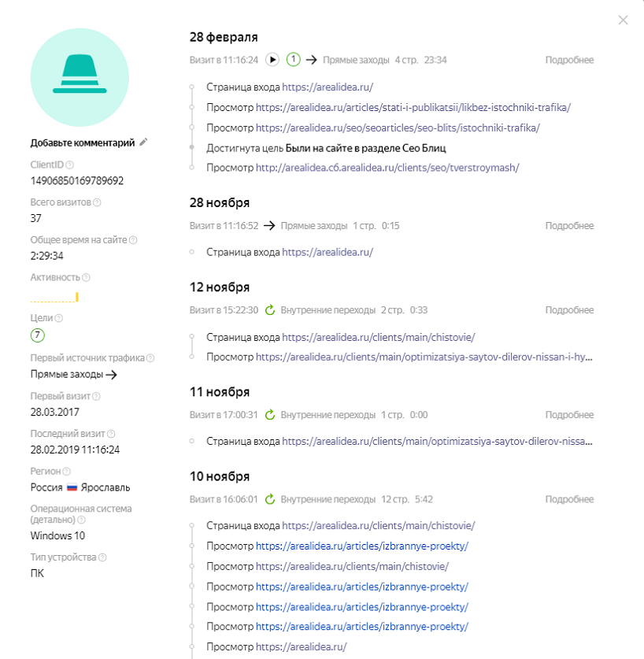Image resolution: width=644 pixels, height=659 pixels.
Task: Expand Подробнее for the 10 ноября visit
Action: pyautogui.click(x=569, y=499)
